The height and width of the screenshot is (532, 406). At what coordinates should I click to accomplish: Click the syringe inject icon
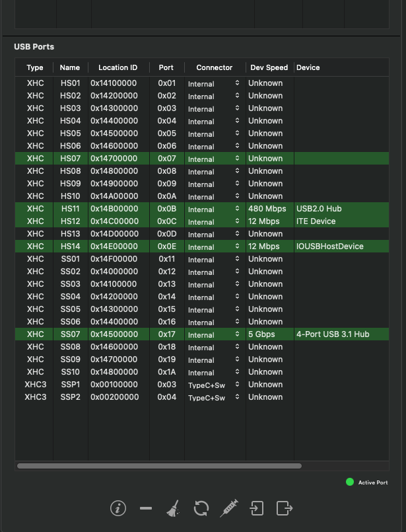tap(228, 508)
